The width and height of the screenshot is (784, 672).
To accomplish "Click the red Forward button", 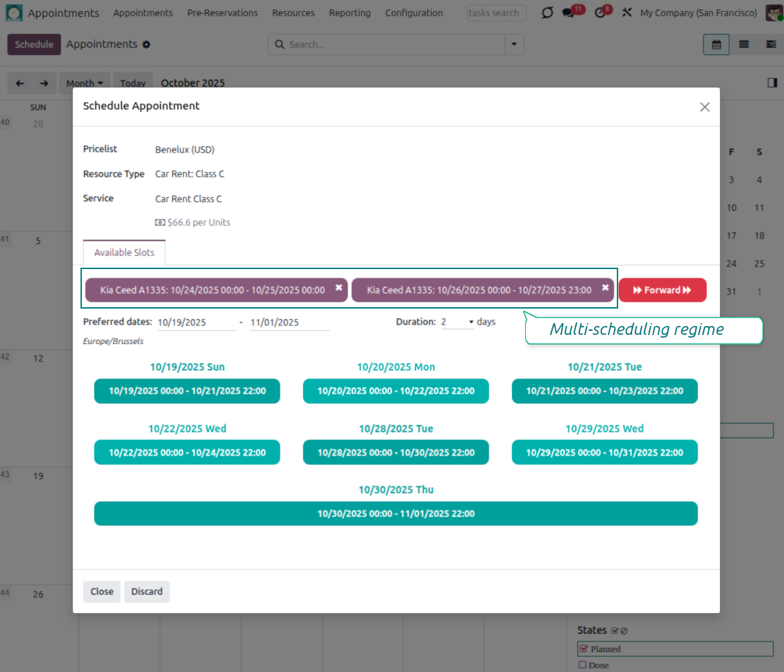I will 662,291.
